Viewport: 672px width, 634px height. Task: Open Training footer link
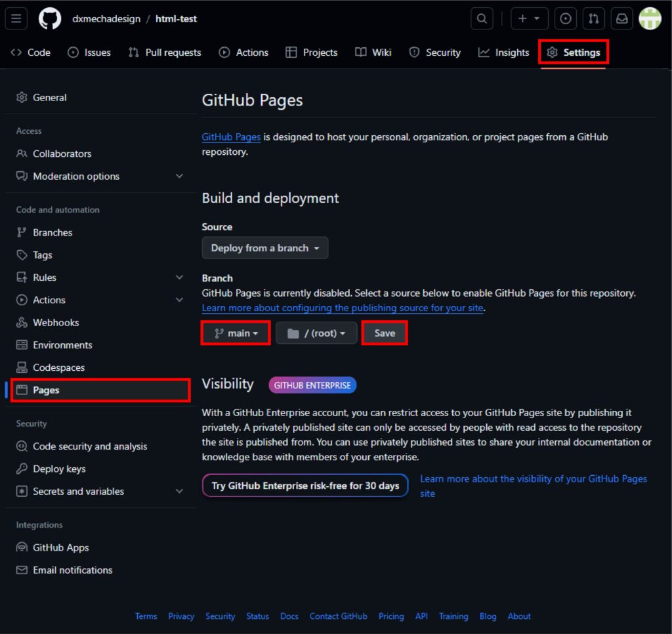click(453, 616)
